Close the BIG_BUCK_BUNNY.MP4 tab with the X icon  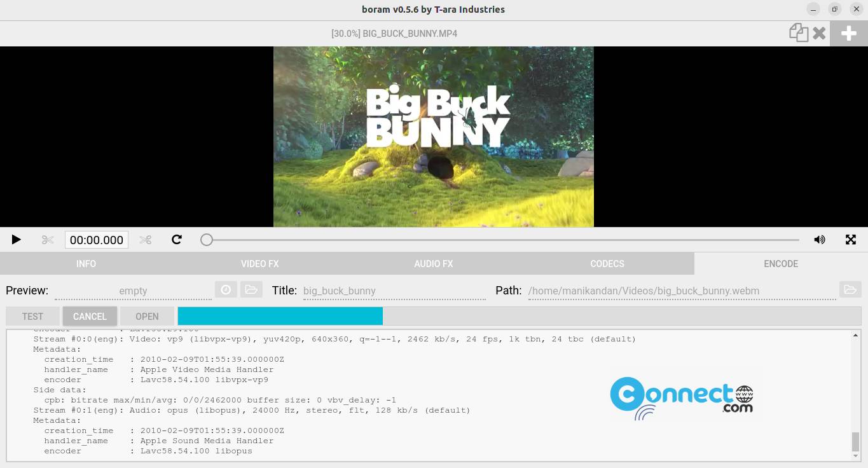(x=820, y=33)
